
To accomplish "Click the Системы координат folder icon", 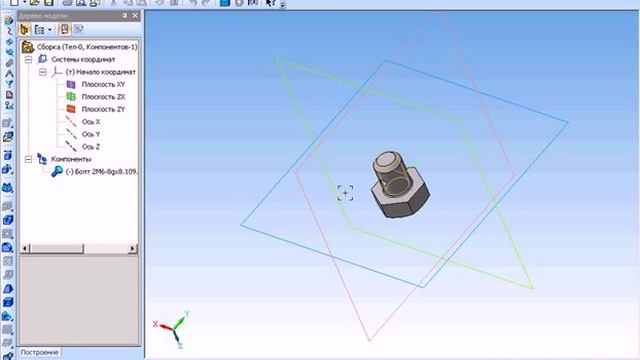I will click(42, 59).
